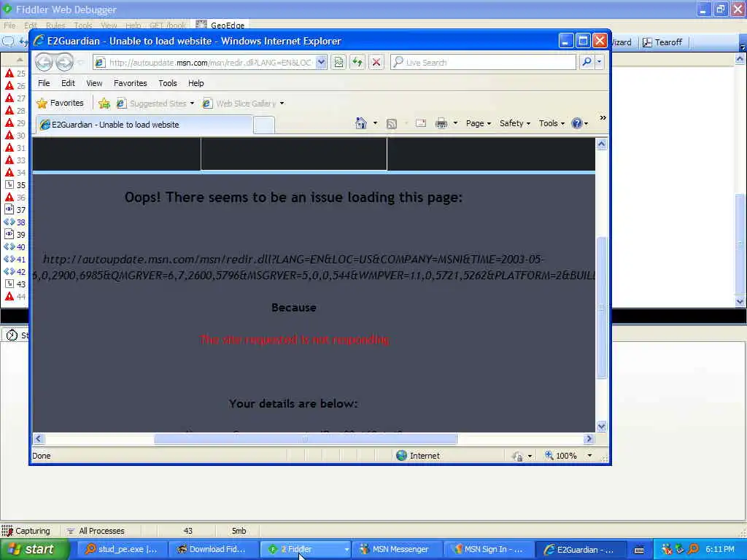Select Fiddler session row 43

click(15, 284)
